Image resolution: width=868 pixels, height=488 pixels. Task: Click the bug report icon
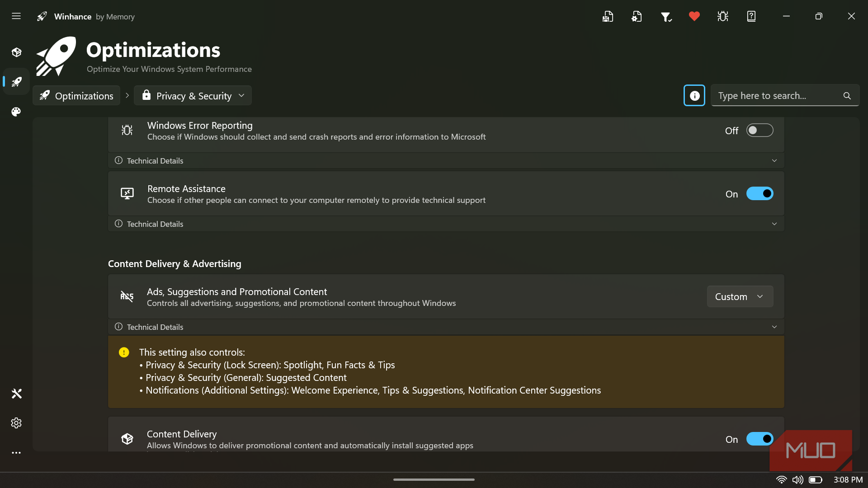click(723, 17)
